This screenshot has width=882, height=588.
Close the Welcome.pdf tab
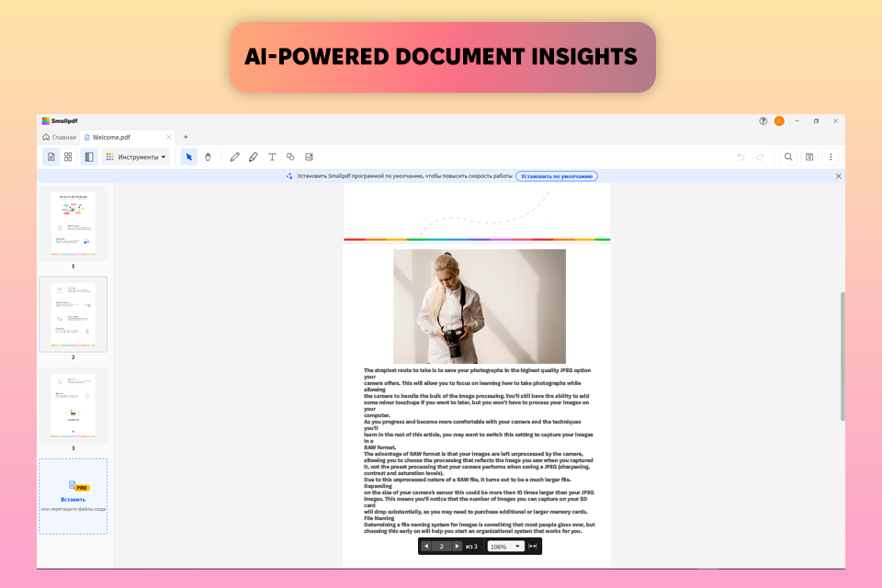[x=168, y=137]
